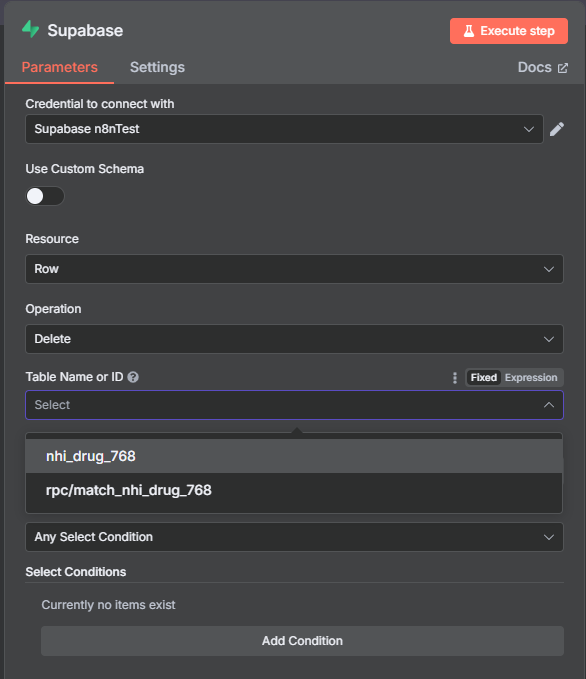Open the three-dot options for Table Name
Image resolution: width=586 pixels, height=679 pixels.
point(454,378)
